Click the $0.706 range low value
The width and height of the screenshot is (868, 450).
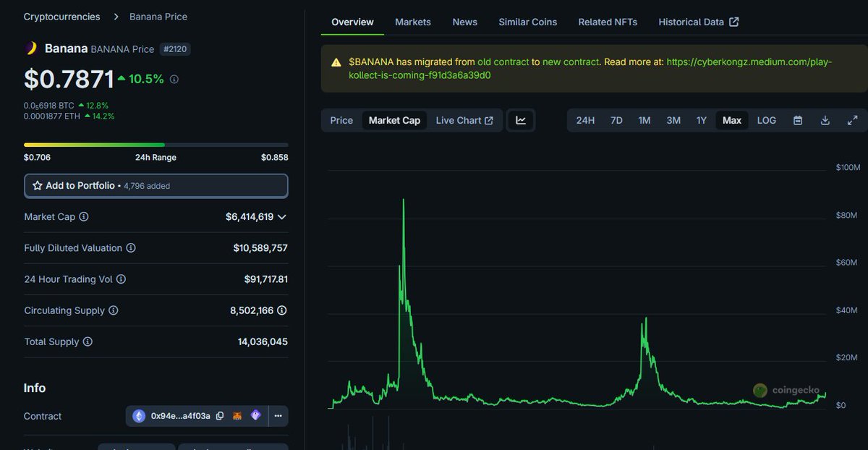click(37, 157)
